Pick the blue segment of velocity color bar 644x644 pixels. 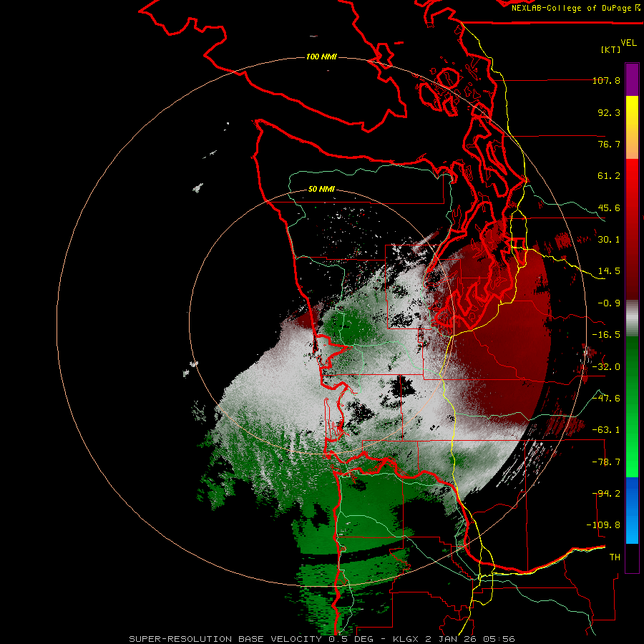coord(632,510)
